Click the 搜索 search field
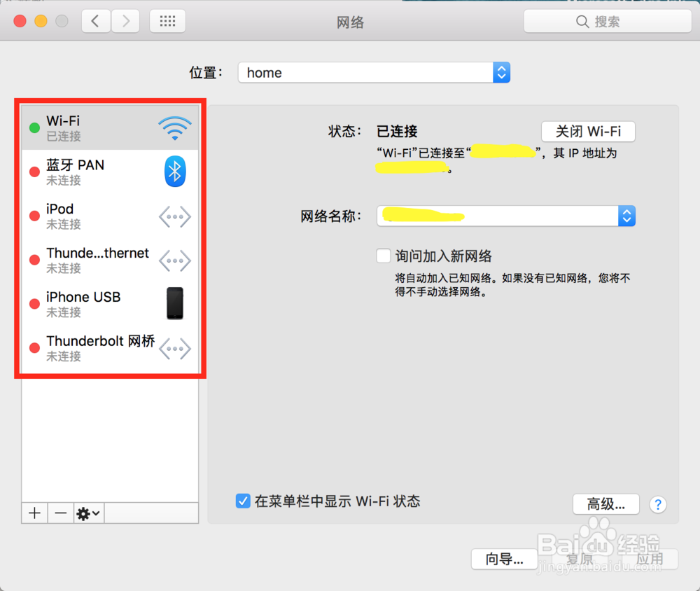This screenshot has width=700, height=591. (607, 21)
